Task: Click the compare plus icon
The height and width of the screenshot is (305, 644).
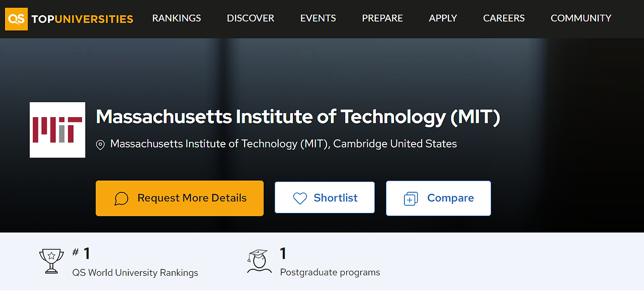Action: point(411,199)
